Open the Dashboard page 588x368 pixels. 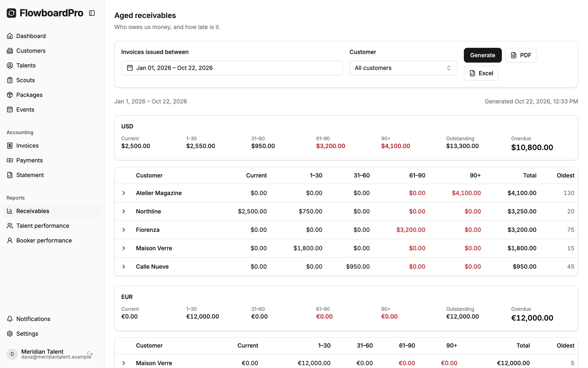(x=52, y=36)
